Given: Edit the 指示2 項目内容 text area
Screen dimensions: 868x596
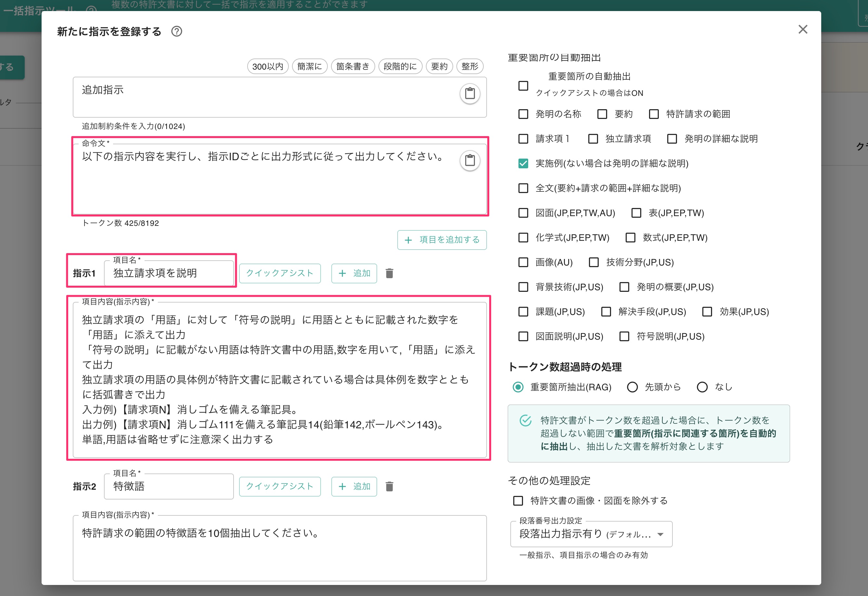Looking at the screenshot, I should (280, 548).
